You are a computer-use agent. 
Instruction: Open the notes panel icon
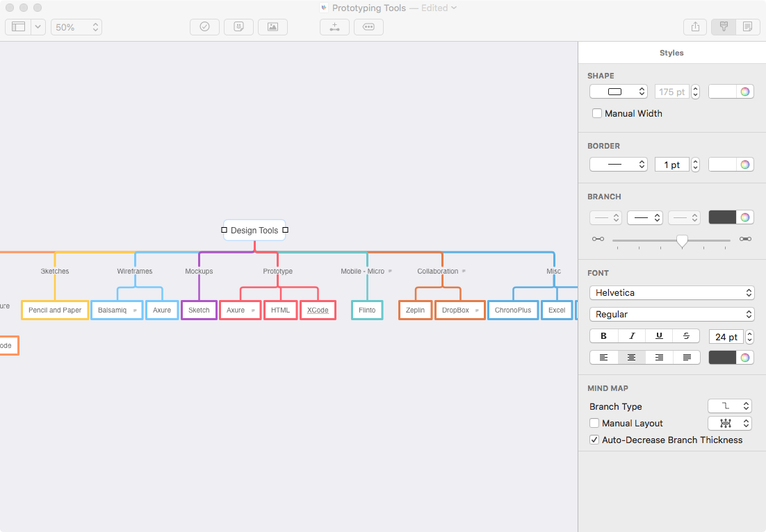coord(747,27)
